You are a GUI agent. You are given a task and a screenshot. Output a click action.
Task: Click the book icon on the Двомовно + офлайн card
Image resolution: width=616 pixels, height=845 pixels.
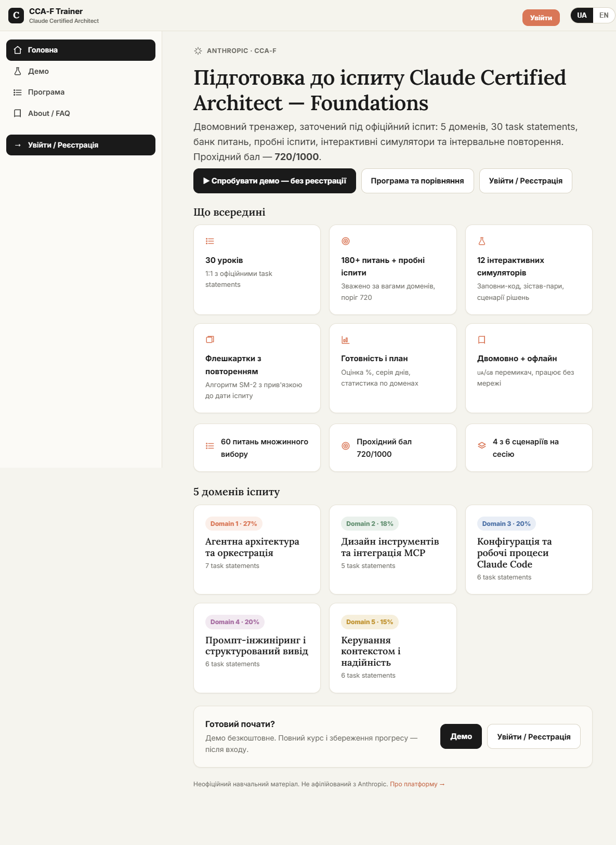[482, 339]
